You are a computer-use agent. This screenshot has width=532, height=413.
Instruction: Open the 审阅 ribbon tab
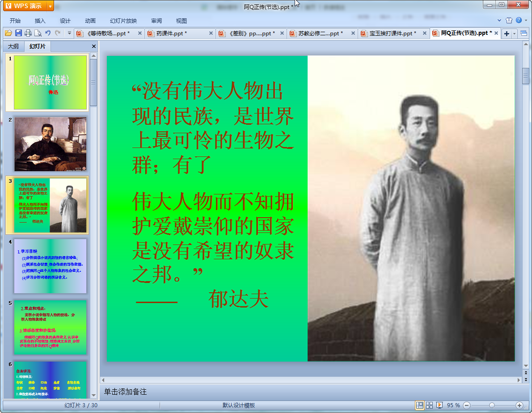[156, 21]
